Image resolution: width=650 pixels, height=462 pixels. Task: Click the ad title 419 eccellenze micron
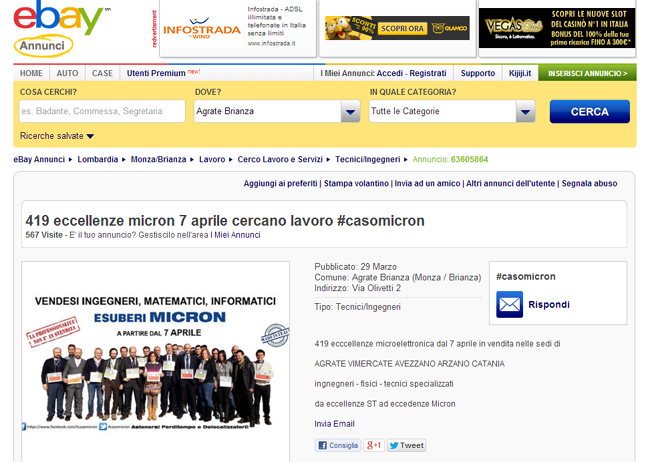(x=225, y=221)
